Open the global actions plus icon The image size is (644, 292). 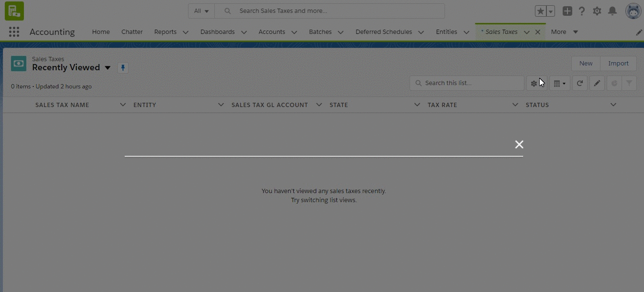pyautogui.click(x=567, y=11)
